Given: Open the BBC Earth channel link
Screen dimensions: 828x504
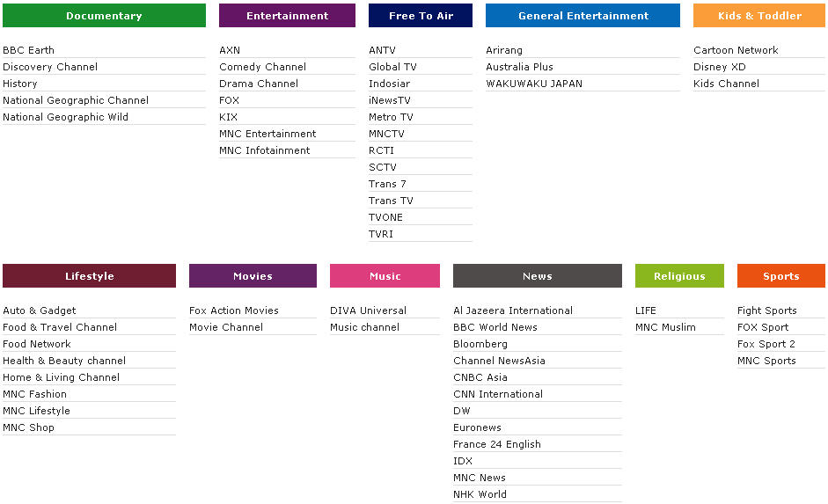Looking at the screenshot, I should (28, 50).
